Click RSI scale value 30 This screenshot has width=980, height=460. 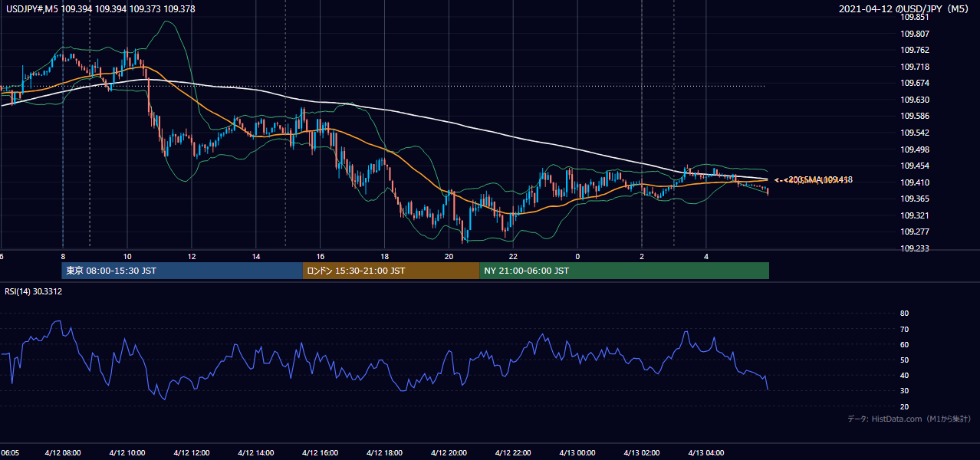[x=904, y=390]
